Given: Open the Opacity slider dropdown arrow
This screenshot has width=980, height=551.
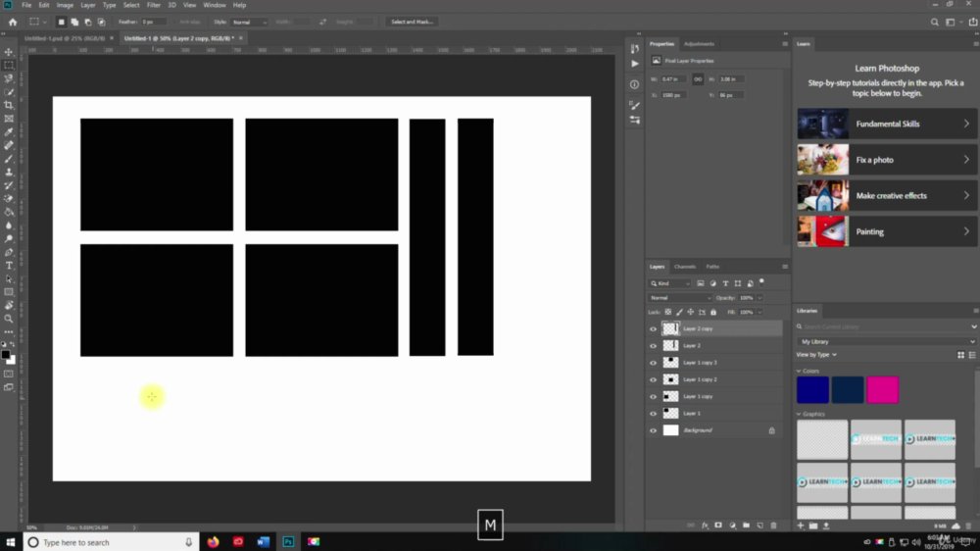Looking at the screenshot, I should [x=760, y=298].
